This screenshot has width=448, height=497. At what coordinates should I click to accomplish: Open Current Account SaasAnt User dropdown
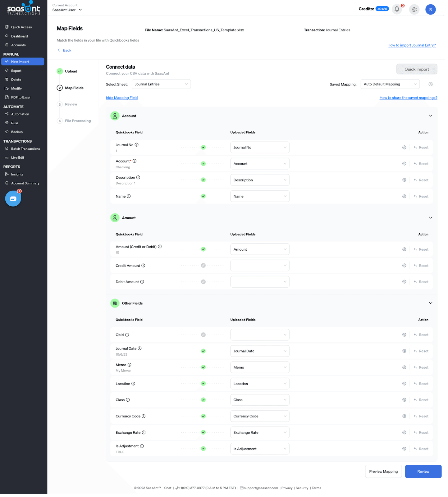pos(67,10)
